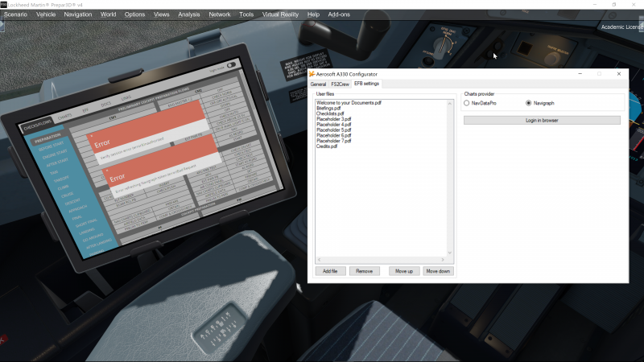This screenshot has width=644, height=362.
Task: Click the Prepar3D title bar application icon
Action: coord(4,5)
